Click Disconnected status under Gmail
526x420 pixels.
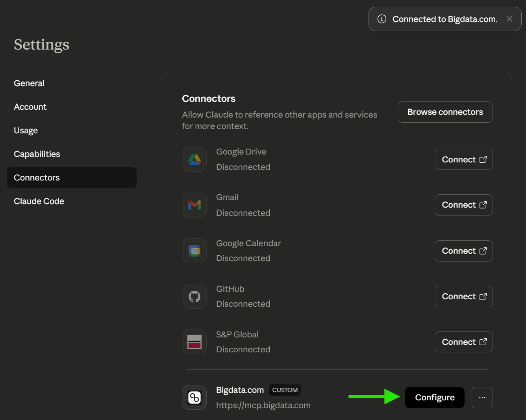(x=243, y=213)
